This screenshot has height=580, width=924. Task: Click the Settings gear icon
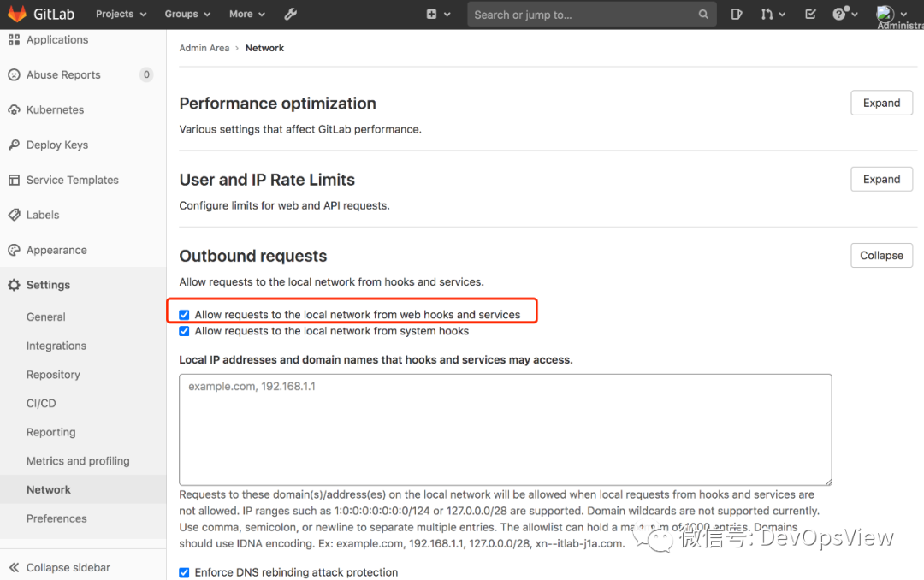pyautogui.click(x=15, y=285)
